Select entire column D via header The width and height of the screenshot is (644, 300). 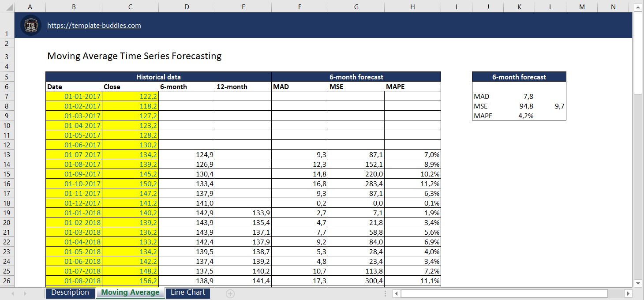(187, 7)
